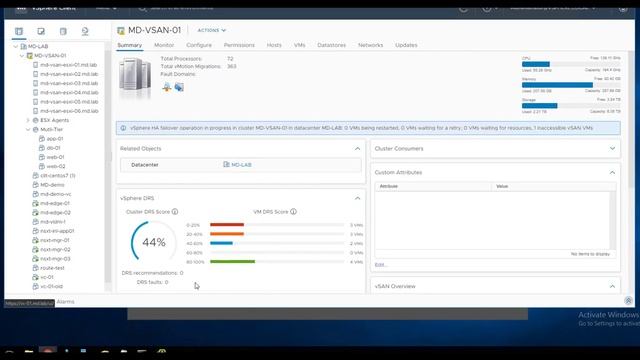Open the Alarms tab in bottom panel

point(65,302)
